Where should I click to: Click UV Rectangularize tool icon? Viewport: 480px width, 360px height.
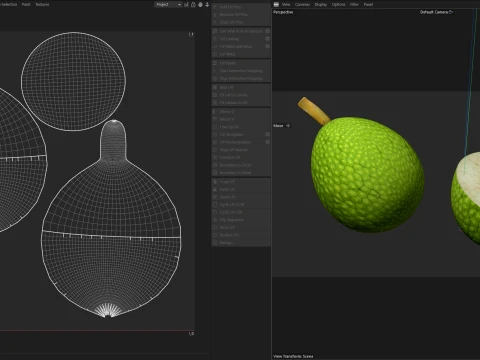click(x=215, y=142)
